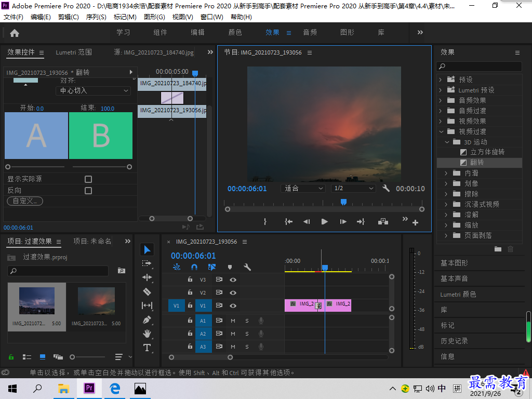Select the 立方体旋转 transition
This screenshot has width=532, height=399.
coord(487,152)
